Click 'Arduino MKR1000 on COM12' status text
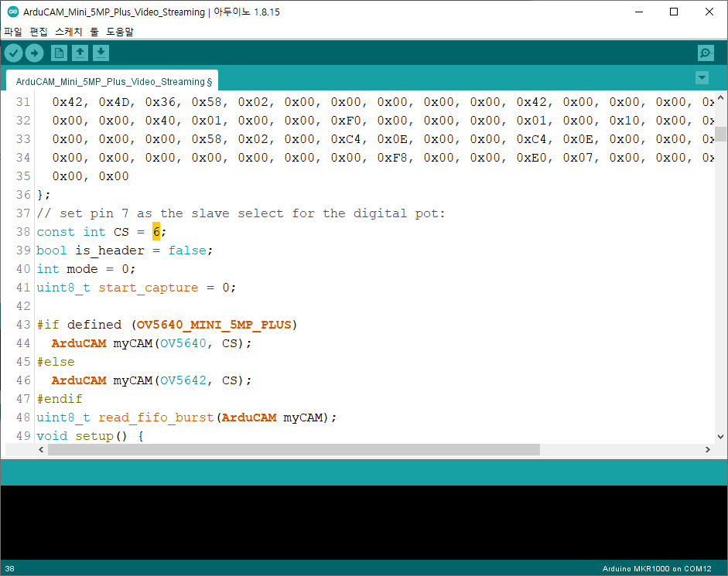 tap(657, 568)
